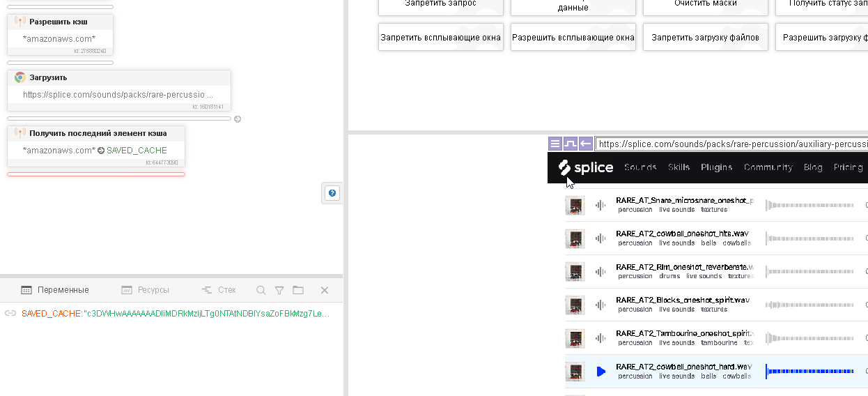Click pack thumbnail of RARE_AT2_Blocks_oneshot_spirit row
The image size is (868, 396).
pos(575,305)
